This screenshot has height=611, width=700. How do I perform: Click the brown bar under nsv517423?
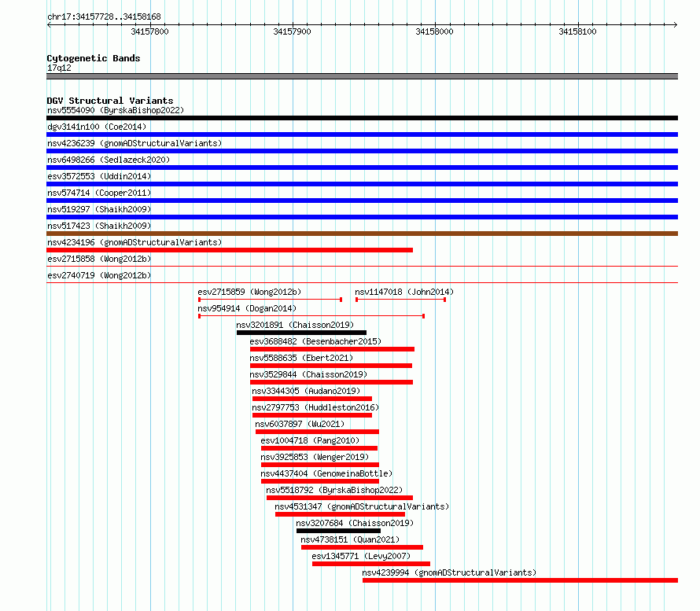pyautogui.click(x=362, y=234)
